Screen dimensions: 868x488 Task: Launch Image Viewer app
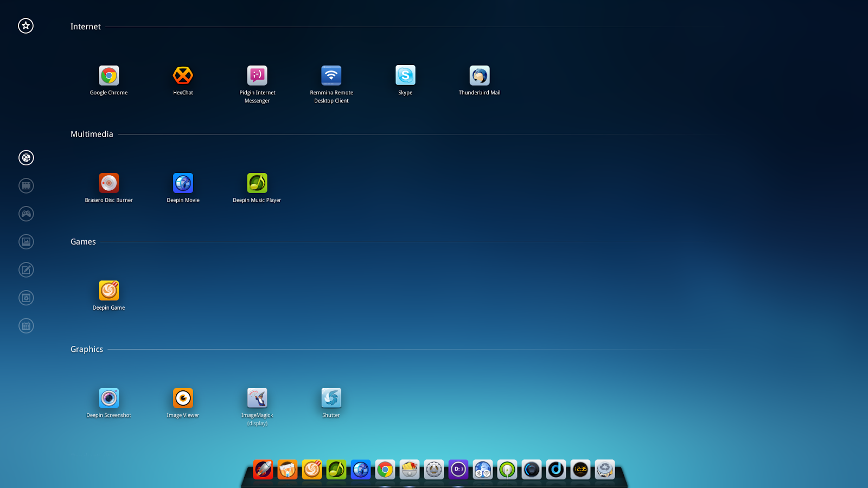coord(183,399)
